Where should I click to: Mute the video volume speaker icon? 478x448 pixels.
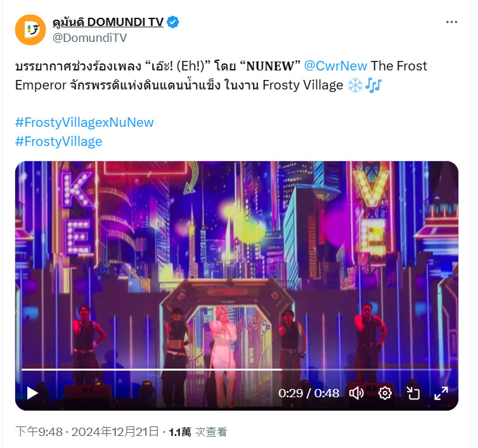pyautogui.click(x=356, y=393)
